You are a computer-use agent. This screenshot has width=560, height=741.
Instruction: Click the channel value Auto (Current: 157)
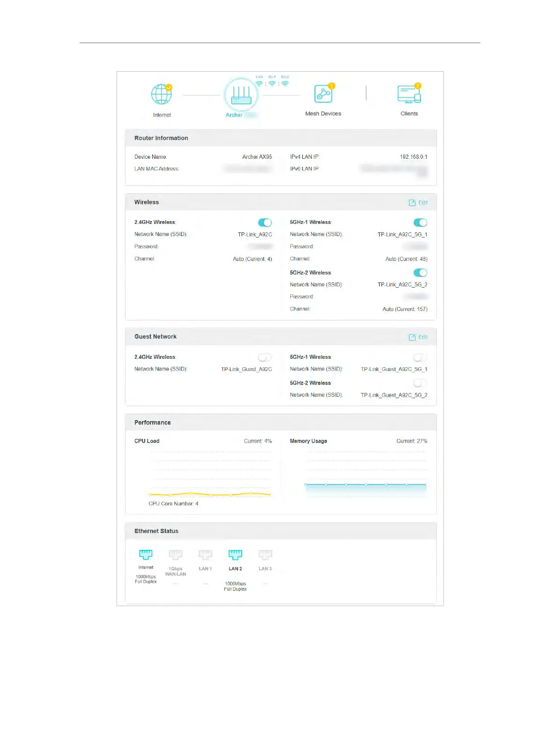click(x=405, y=309)
